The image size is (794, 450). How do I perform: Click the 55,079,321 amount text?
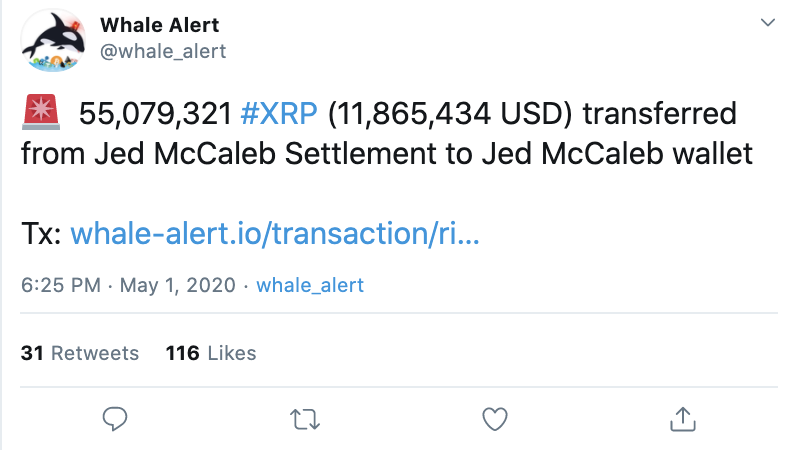coord(155,113)
